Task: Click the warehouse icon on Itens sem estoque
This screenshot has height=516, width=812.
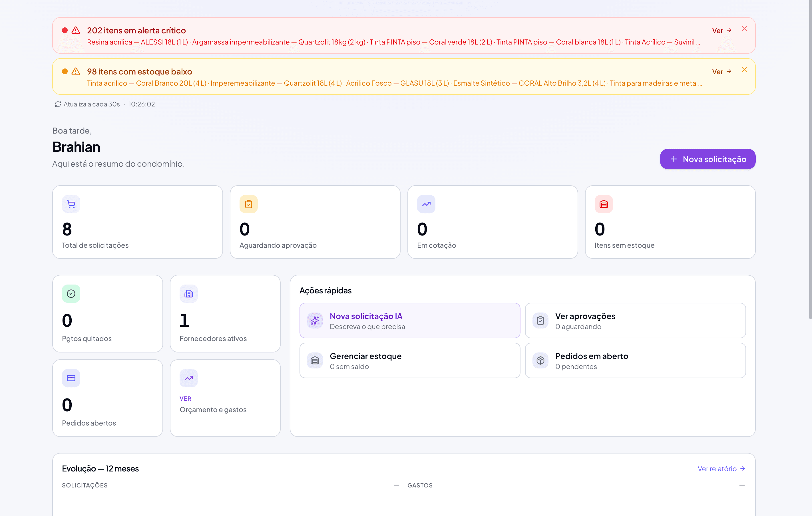Action: coord(604,204)
